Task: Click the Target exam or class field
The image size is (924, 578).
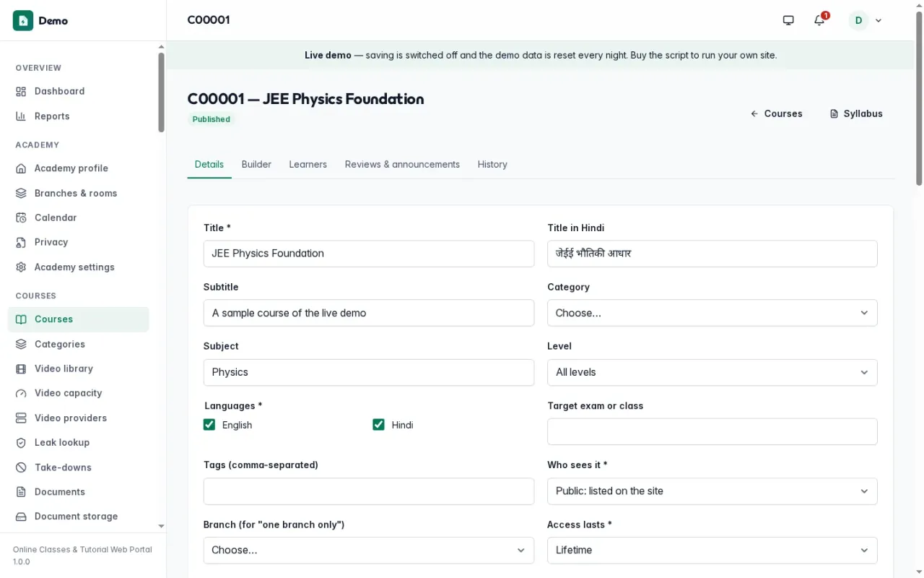Action: coord(712,431)
